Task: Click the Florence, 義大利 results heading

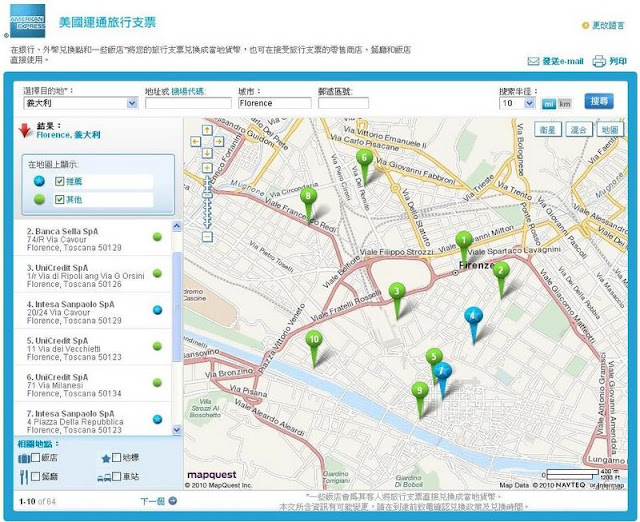Action: click(x=68, y=135)
